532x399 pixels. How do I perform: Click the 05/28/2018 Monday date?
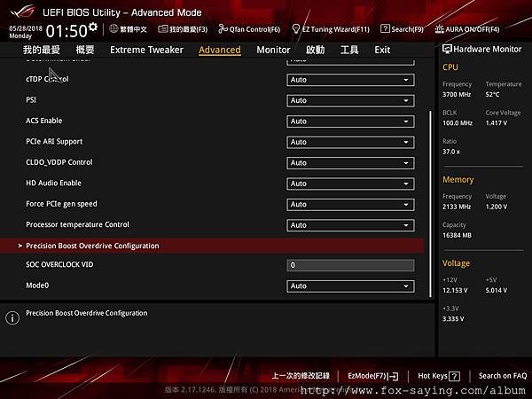point(26,32)
